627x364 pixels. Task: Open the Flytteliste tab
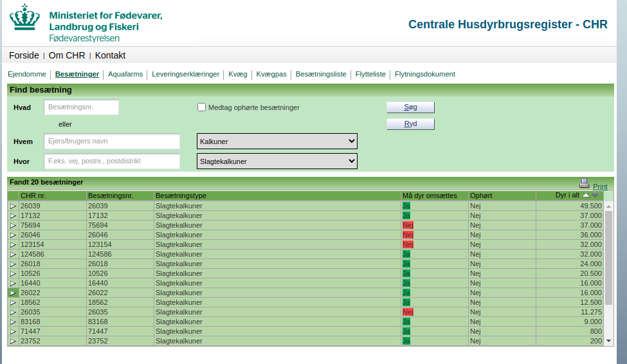370,74
